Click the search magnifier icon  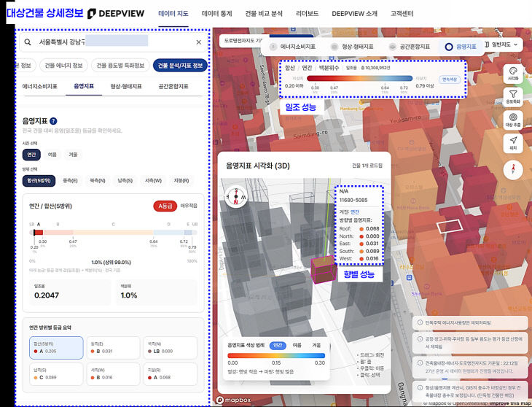(28, 42)
